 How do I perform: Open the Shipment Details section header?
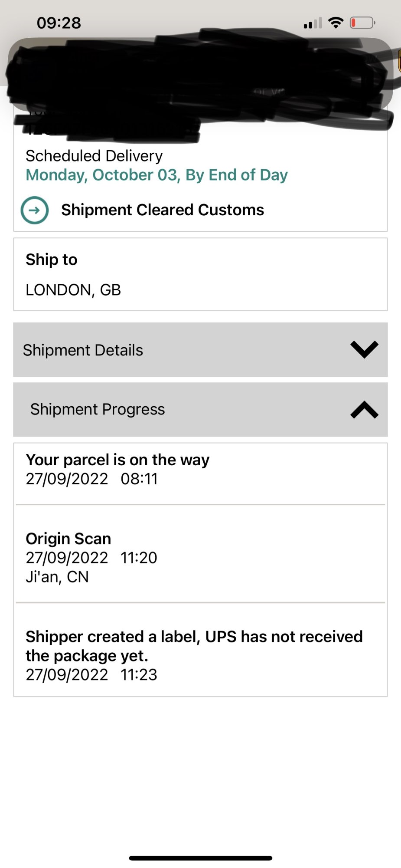click(83, 350)
